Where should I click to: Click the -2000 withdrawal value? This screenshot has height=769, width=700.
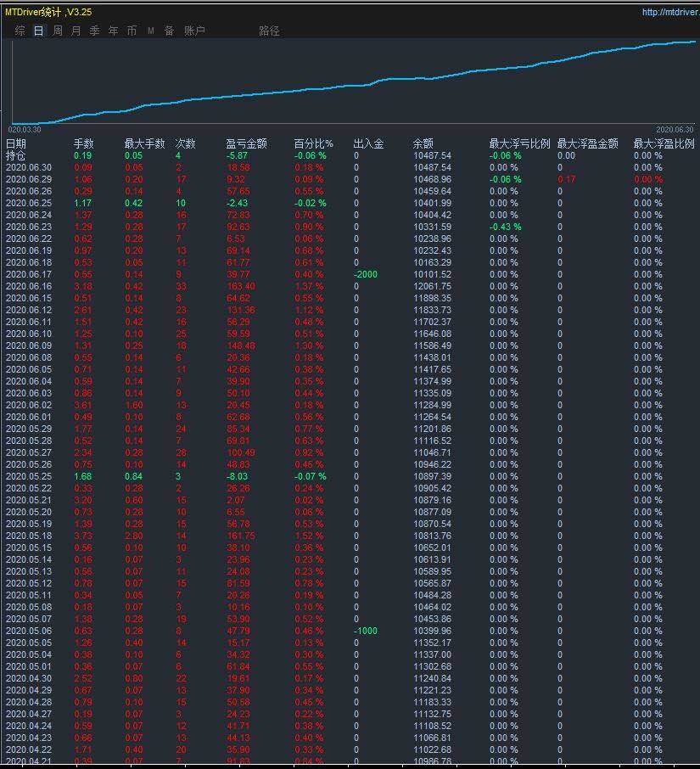[366, 274]
